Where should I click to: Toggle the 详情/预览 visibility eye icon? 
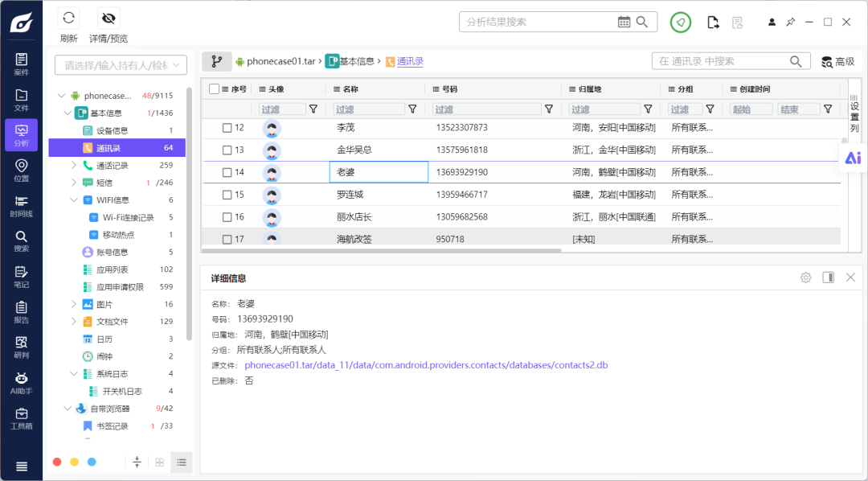108,18
